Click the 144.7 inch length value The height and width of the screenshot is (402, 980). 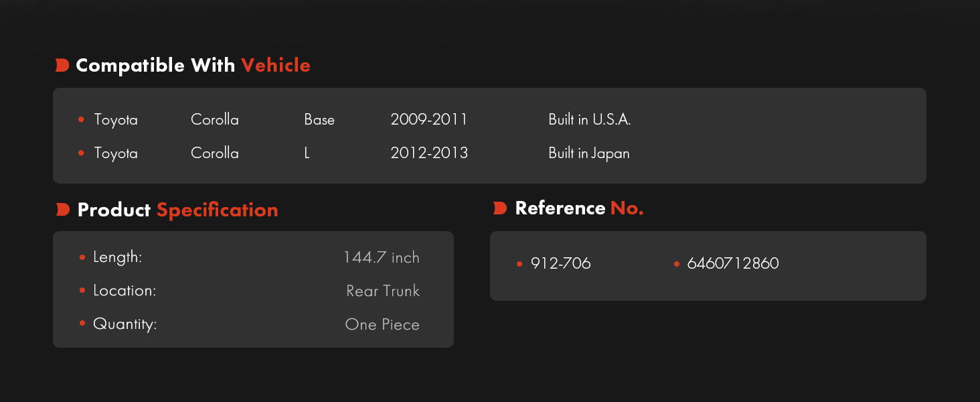(x=382, y=257)
